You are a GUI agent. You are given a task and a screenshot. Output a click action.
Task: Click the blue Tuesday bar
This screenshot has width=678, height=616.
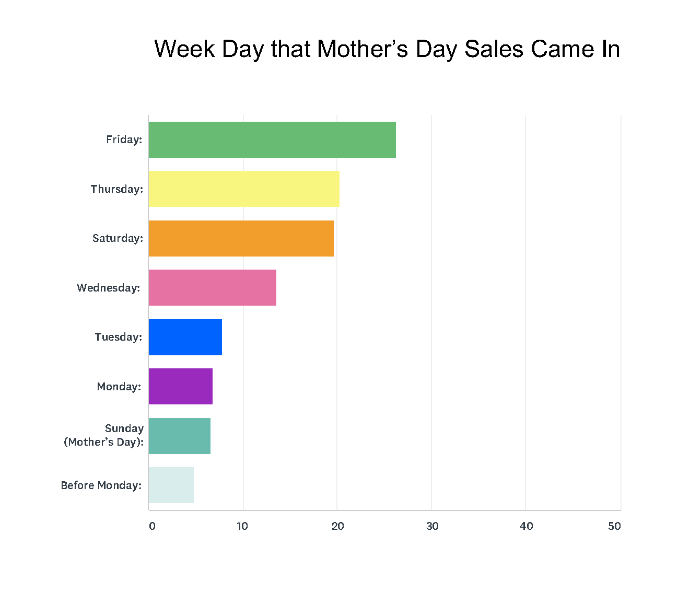pyautogui.click(x=185, y=337)
